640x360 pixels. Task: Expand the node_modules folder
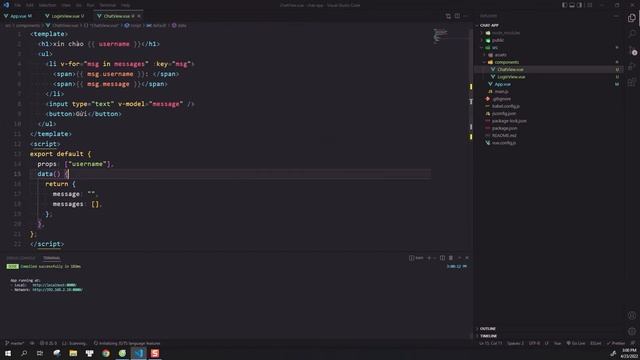pos(505,33)
